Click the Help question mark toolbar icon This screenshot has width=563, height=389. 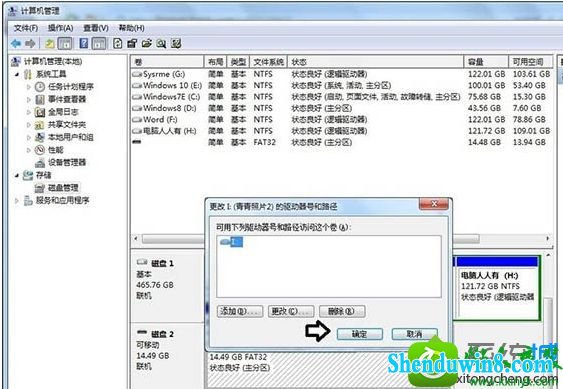[x=84, y=43]
